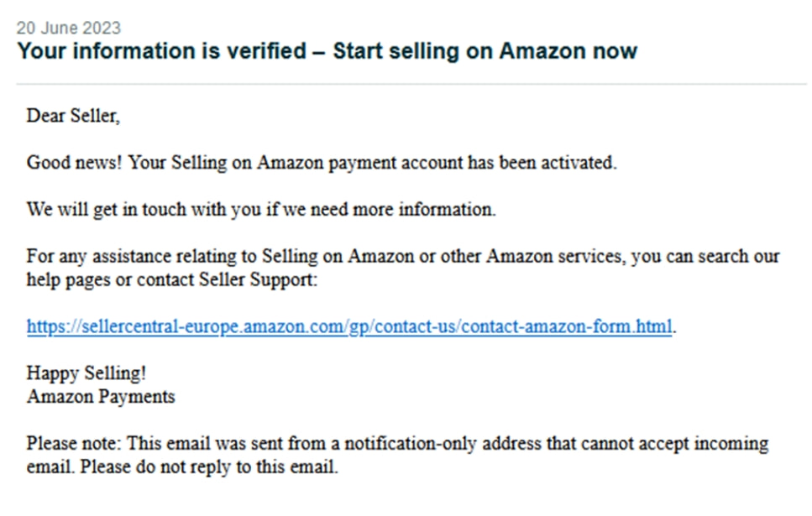Click the 'Happy Selling!' sign-off

pos(86,373)
